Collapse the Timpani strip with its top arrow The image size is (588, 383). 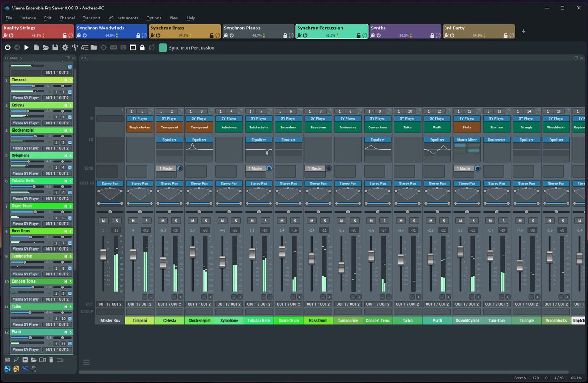152,110
